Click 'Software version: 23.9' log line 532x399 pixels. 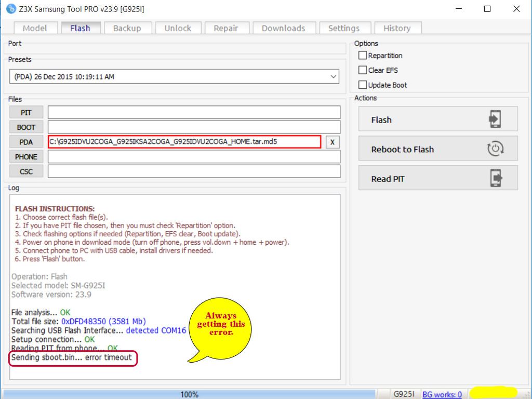tap(51, 294)
